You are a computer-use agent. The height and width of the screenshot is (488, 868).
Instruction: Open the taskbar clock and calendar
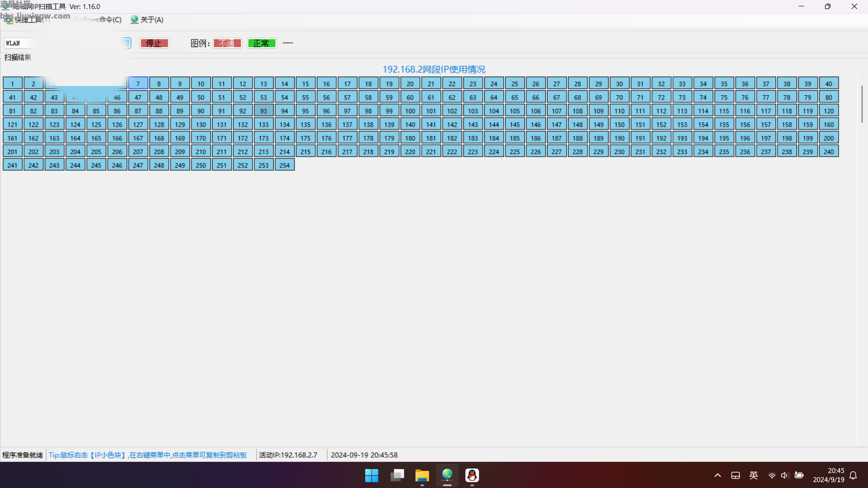[829, 475]
